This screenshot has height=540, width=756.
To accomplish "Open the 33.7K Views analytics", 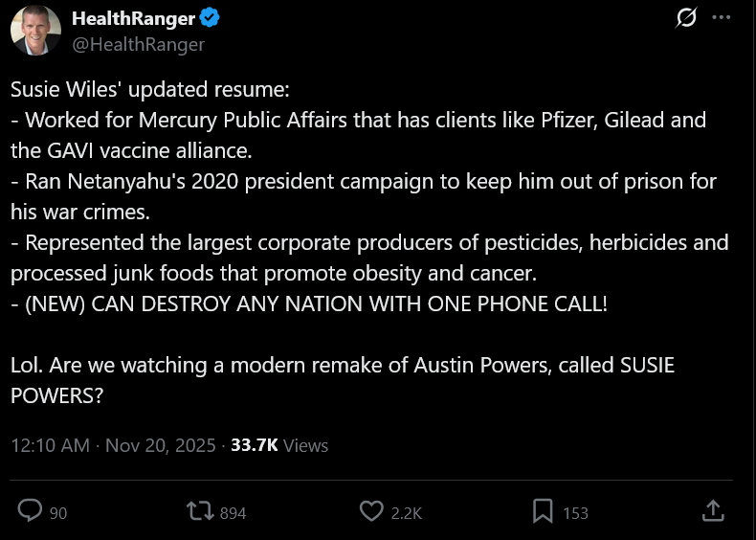I will click(279, 445).
